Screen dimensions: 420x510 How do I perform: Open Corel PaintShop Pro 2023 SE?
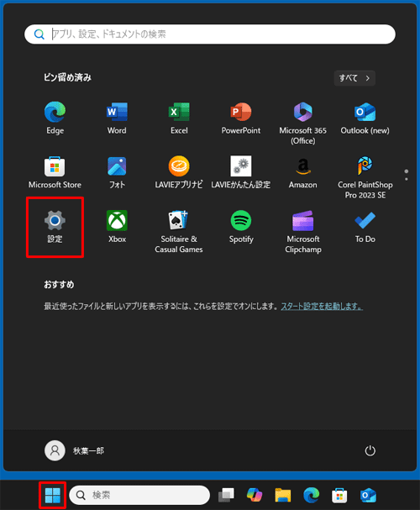tap(365, 177)
